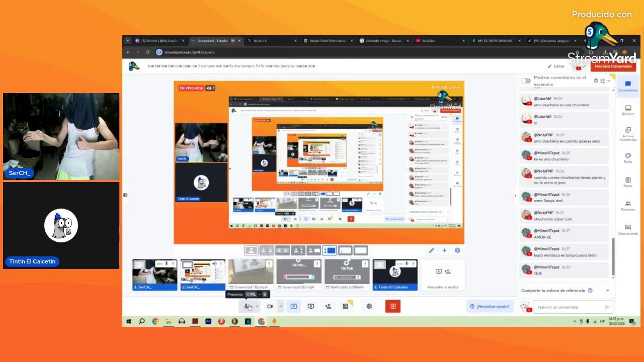This screenshot has height=362, width=644.
Task: Click the ¿Necesitas ayuda? button
Action: click(x=490, y=306)
